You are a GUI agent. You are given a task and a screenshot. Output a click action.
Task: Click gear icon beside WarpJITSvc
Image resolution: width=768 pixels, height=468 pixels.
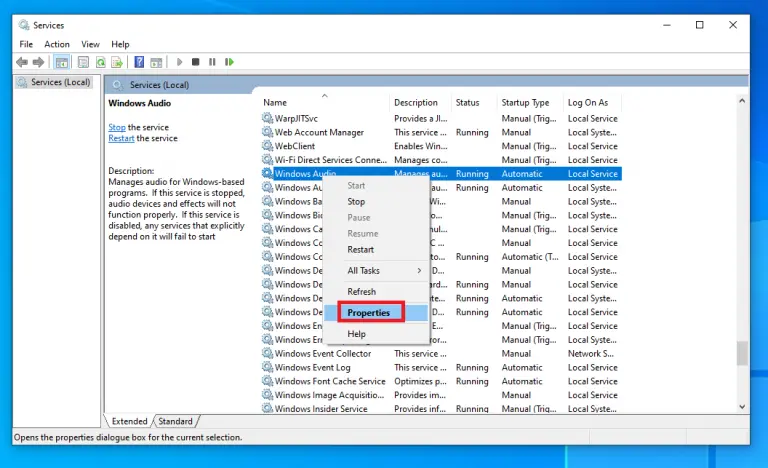pos(267,118)
